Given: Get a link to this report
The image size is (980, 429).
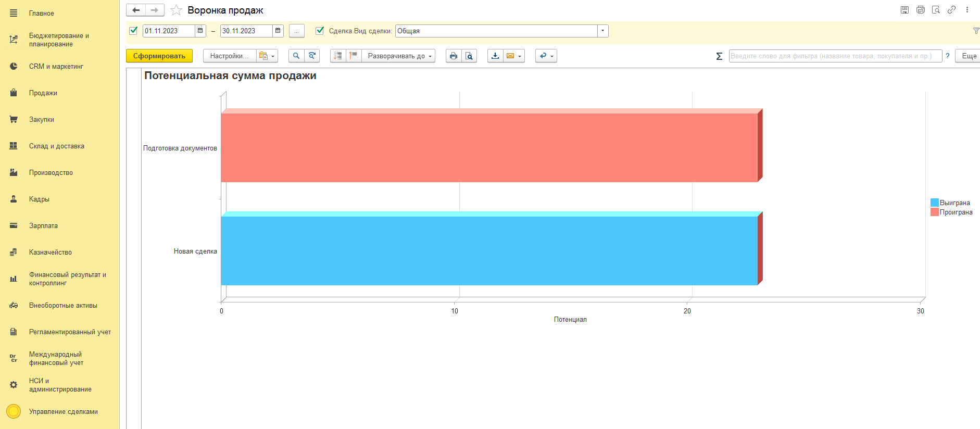Looking at the screenshot, I should [951, 10].
